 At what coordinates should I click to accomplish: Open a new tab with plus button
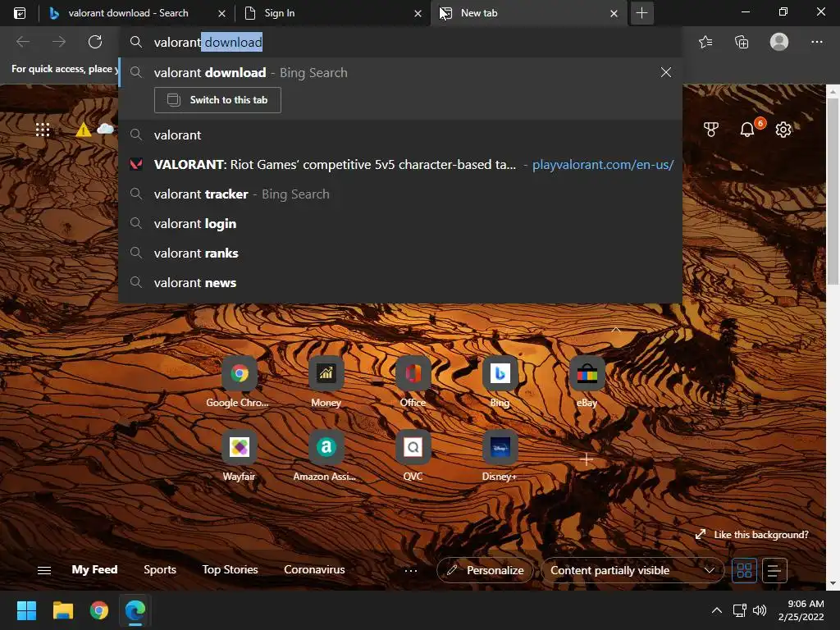pyautogui.click(x=641, y=13)
